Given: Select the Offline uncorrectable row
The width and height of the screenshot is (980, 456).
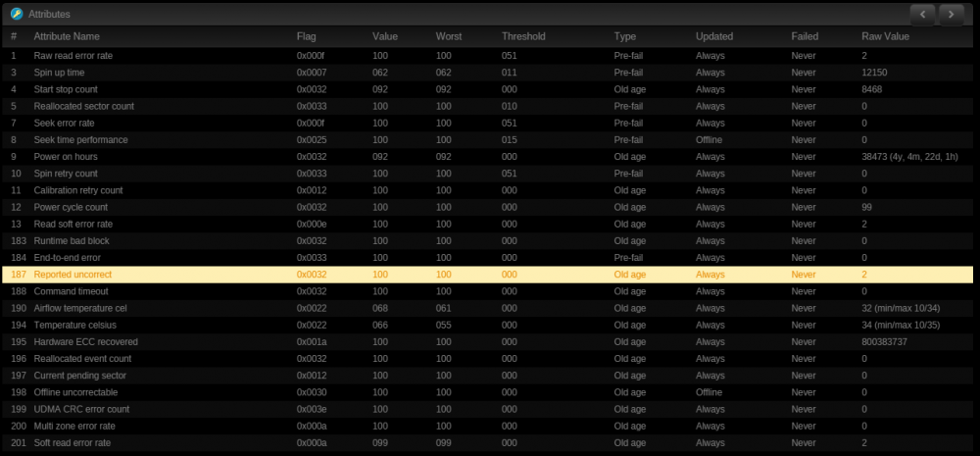Looking at the screenshot, I should pos(487,393).
